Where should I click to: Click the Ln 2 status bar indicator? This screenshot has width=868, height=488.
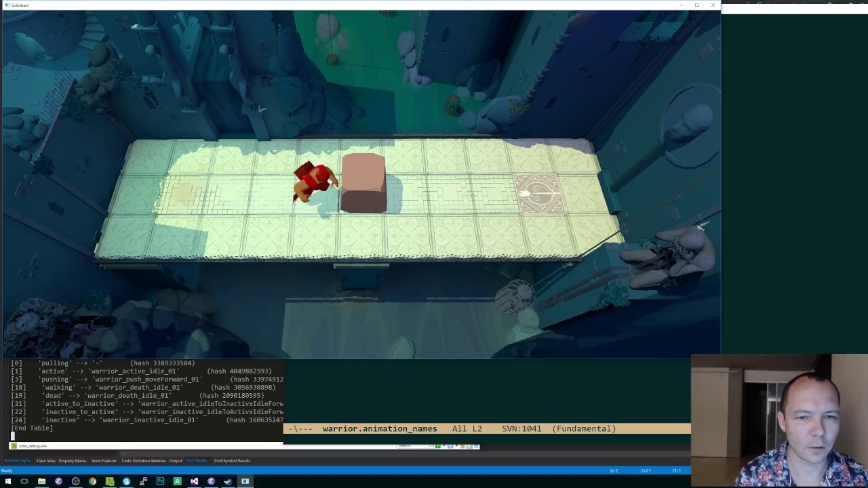point(614,470)
